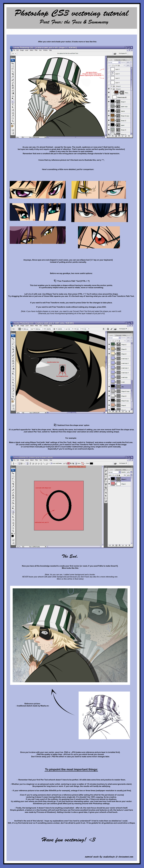Screen dimensions: 144x868
Task: Select the Lasso tool in the 50% zoom Photoshop window
Action: (13, 69)
